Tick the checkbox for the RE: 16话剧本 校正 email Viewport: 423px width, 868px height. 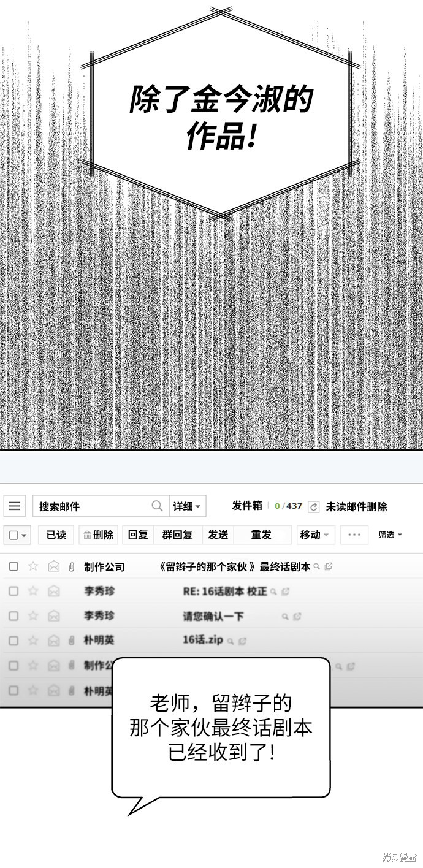pyautogui.click(x=13, y=591)
